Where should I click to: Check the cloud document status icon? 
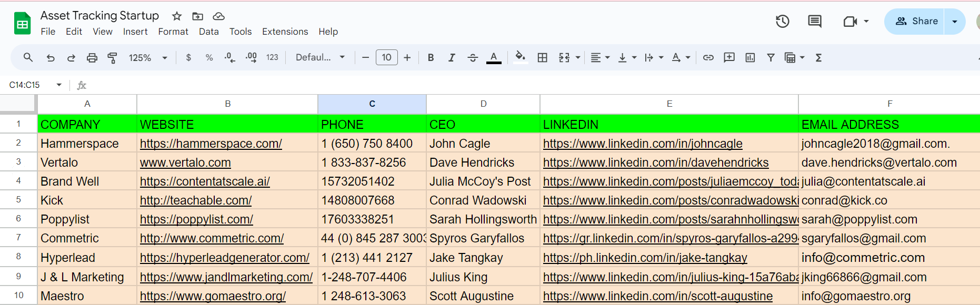point(218,16)
